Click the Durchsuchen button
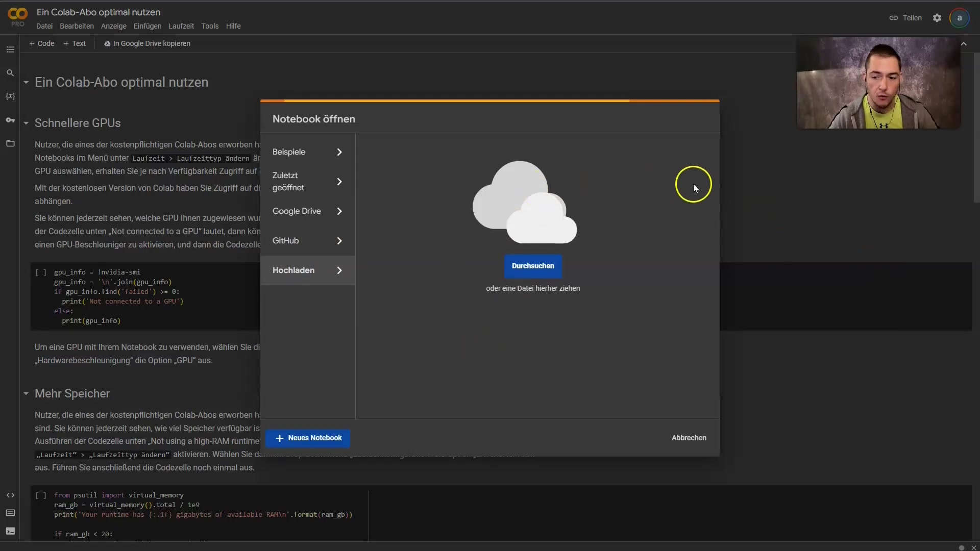The image size is (980, 551). click(x=533, y=266)
